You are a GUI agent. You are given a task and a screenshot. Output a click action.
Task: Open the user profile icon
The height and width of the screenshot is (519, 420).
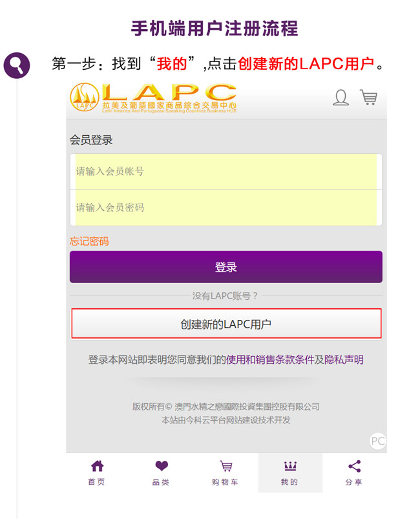click(x=341, y=98)
